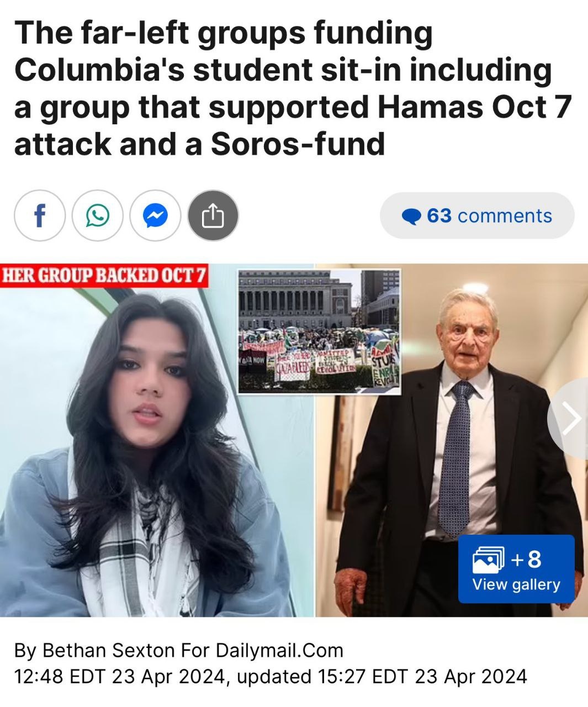Tap the Dailymail.Com byline text
The image size is (588, 707).
coord(279,650)
